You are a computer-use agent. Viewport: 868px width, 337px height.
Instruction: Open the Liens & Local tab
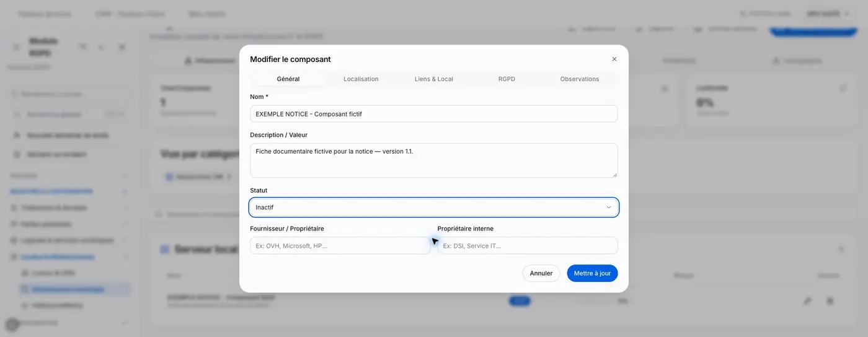tap(434, 79)
